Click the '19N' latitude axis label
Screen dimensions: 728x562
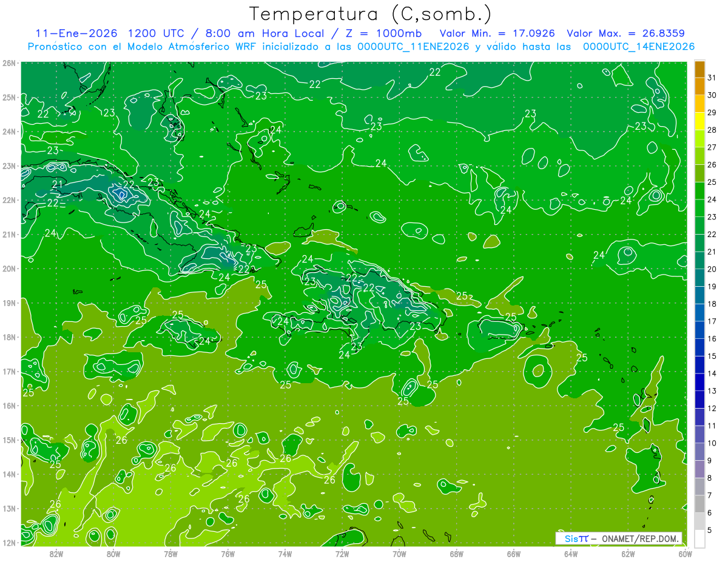click(8, 303)
